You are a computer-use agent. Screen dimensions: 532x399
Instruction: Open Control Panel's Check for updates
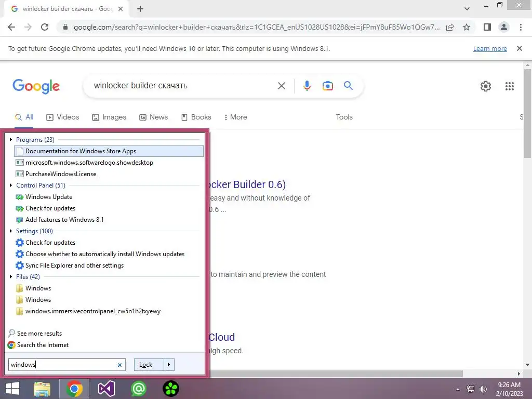[x=109, y=208]
